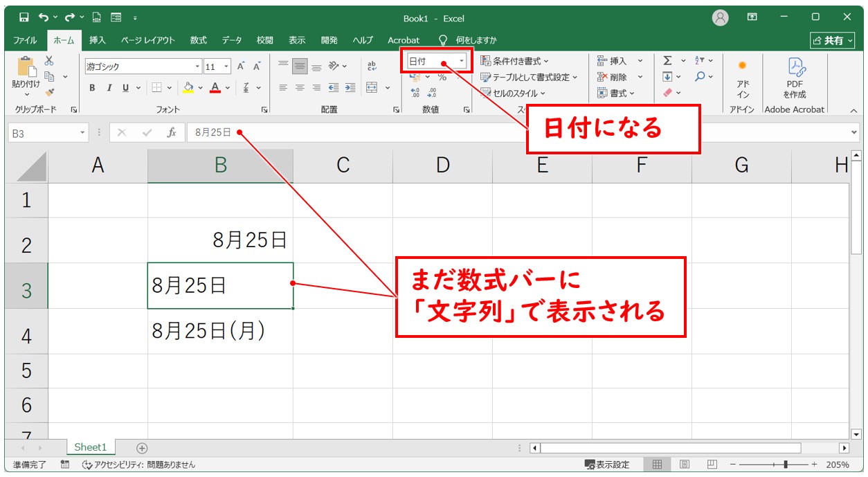Image resolution: width=868 pixels, height=477 pixels.
Task: Increase decimal places in the number group
Action: (x=415, y=92)
